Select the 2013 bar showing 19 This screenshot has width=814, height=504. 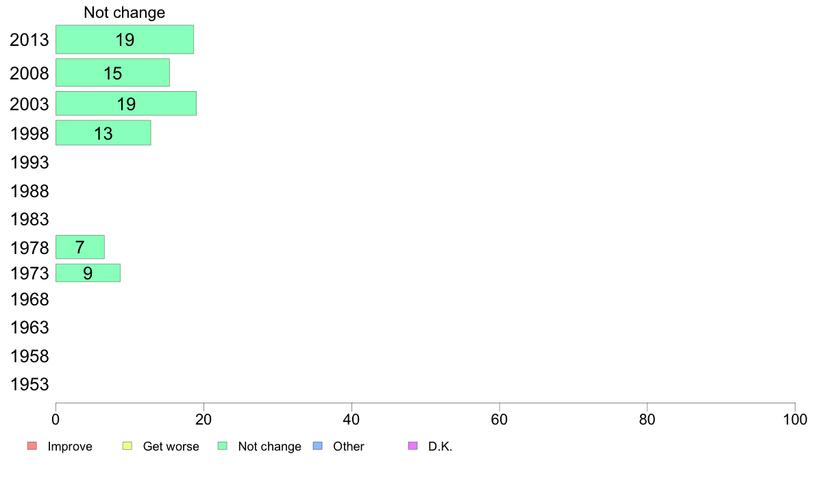[125, 40]
